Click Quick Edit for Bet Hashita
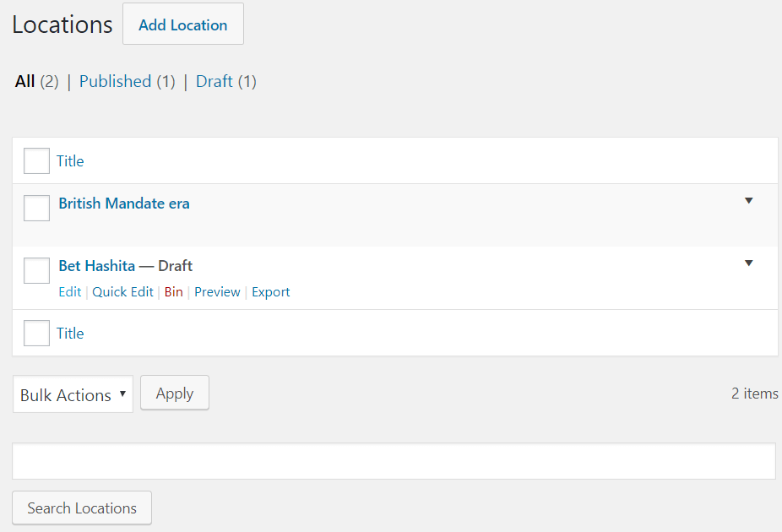The image size is (782, 532). [x=122, y=292]
